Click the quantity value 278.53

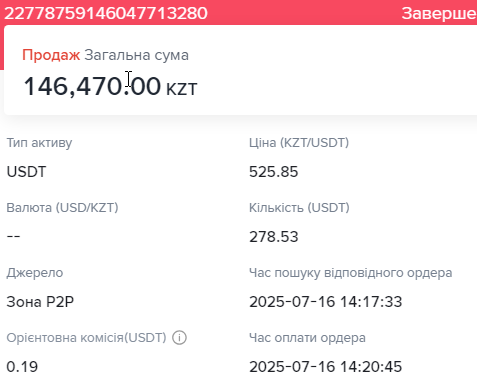click(274, 237)
